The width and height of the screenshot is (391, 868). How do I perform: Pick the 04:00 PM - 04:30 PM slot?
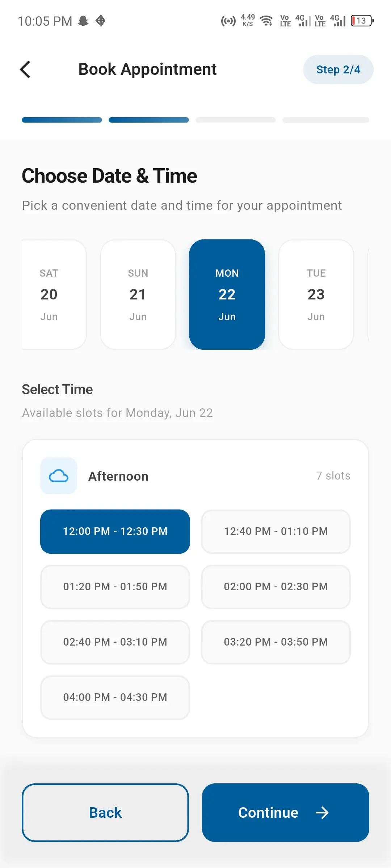click(115, 697)
